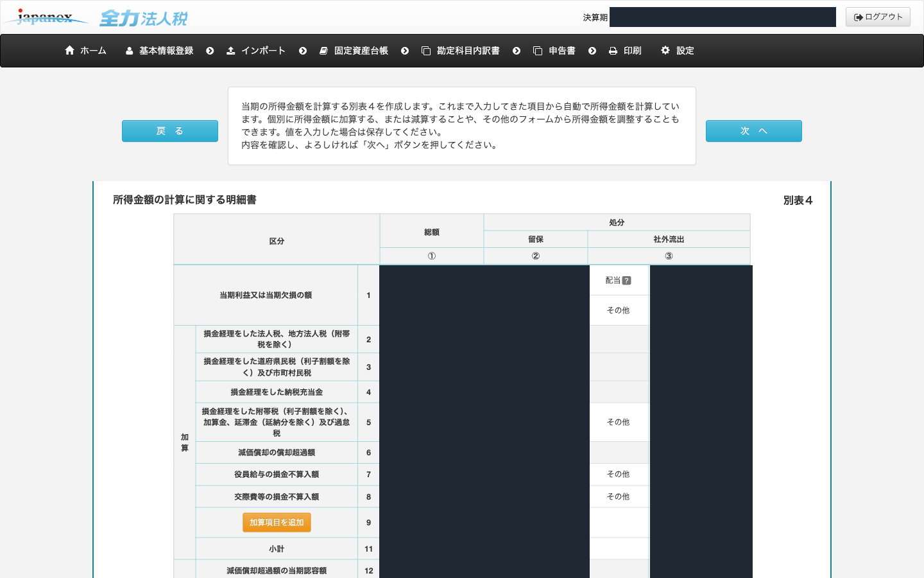Open the 申告書 menu item

click(554, 51)
